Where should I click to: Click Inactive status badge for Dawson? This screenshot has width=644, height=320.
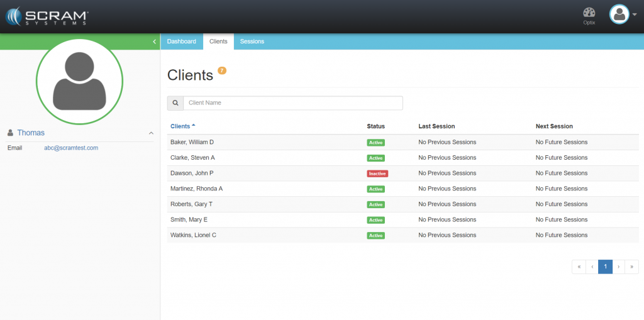[377, 174]
